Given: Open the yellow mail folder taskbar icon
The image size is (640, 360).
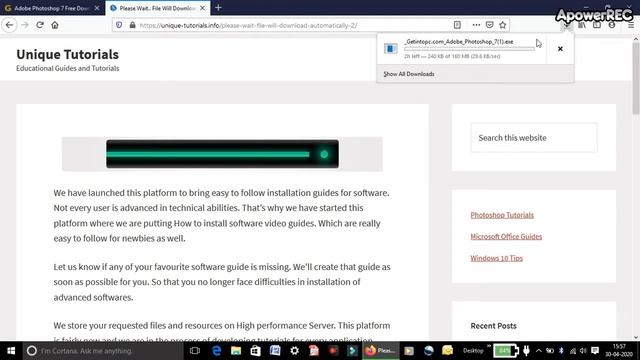Looking at the screenshot, I should pyautogui.click(x=448, y=351).
